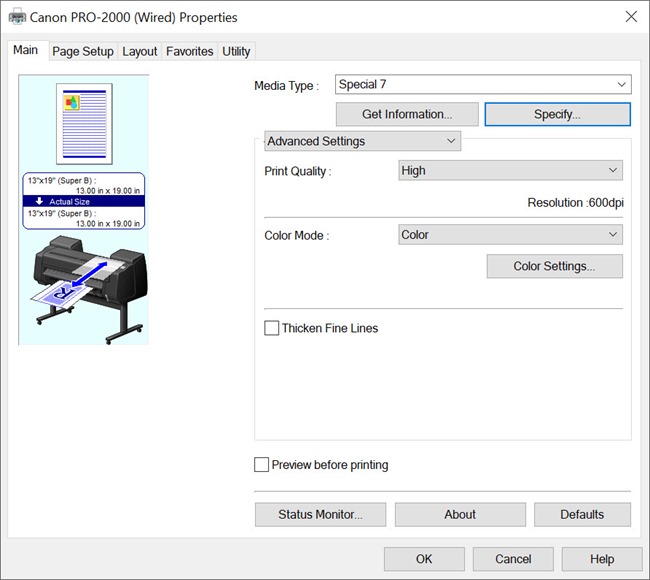The height and width of the screenshot is (580, 650).
Task: Switch to the Page Setup tab
Action: pyautogui.click(x=83, y=51)
